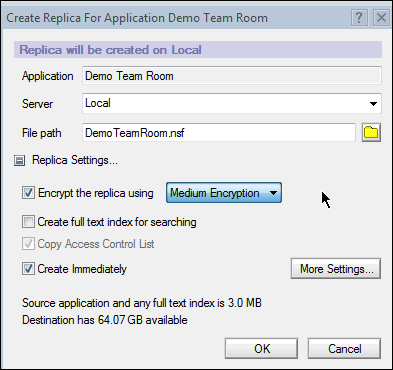393x370 pixels.
Task: Click the Cancel button
Action: [x=344, y=349]
